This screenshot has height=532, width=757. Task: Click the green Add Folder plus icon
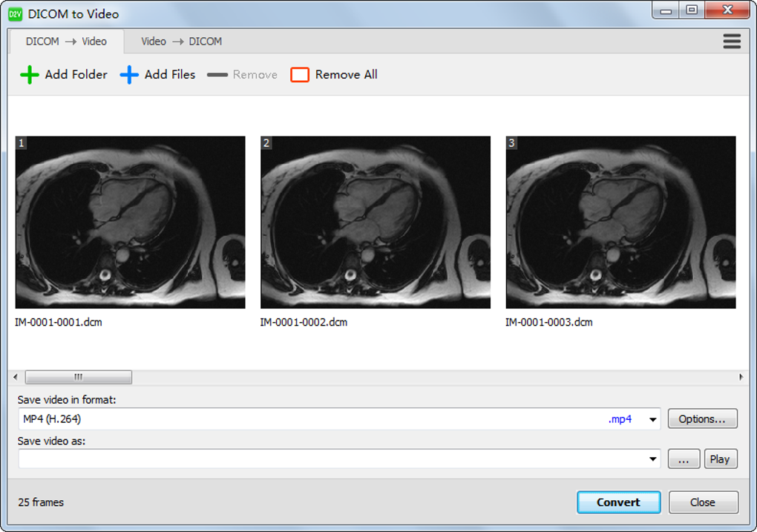click(30, 75)
